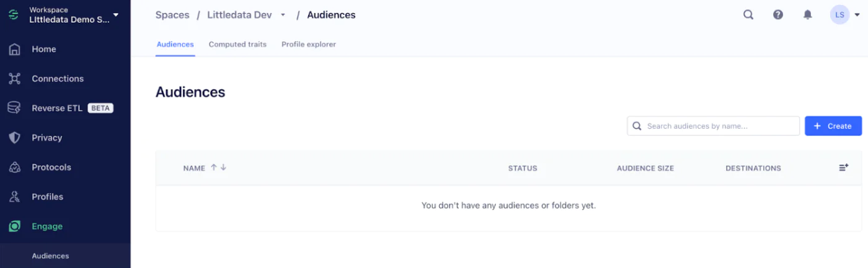Open the table column settings icon
This screenshot has height=268, width=868.
(x=843, y=168)
